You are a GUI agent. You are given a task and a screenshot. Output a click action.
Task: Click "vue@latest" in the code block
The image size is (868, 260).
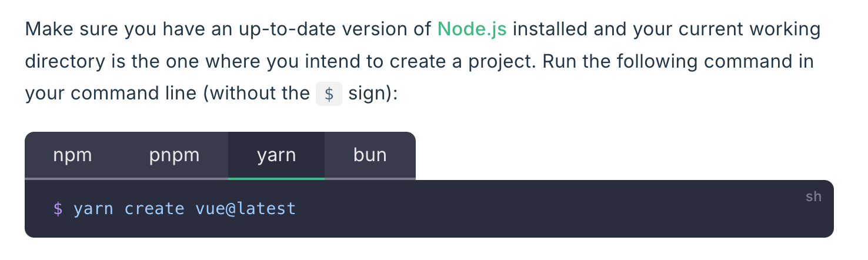(245, 209)
